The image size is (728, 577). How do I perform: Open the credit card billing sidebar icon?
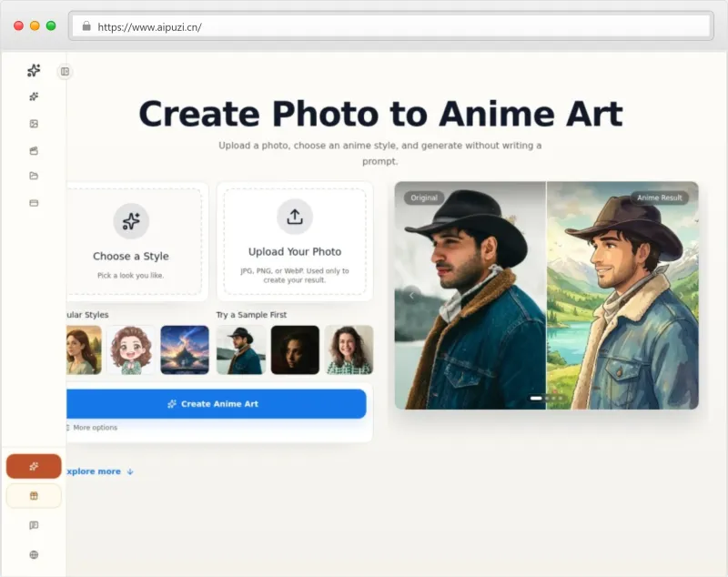(x=34, y=203)
